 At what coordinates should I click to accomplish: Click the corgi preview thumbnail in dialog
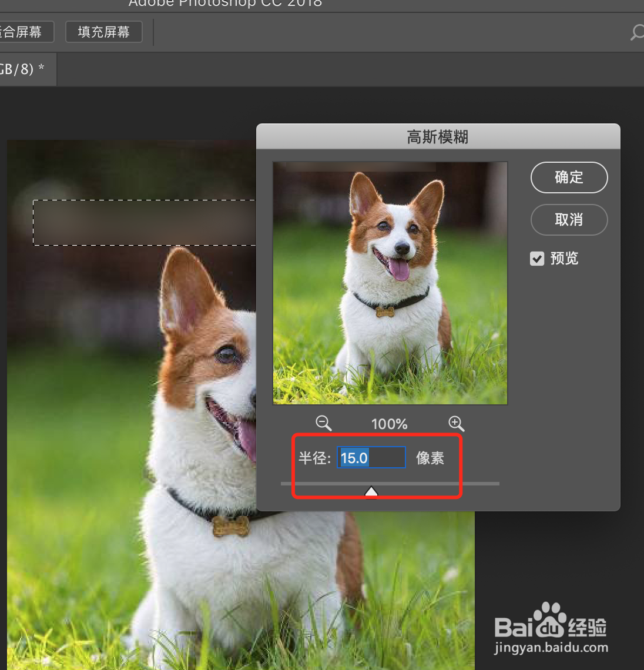[390, 283]
